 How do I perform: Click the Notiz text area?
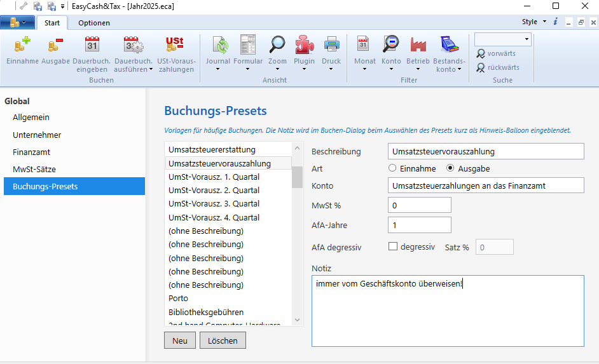(448, 311)
